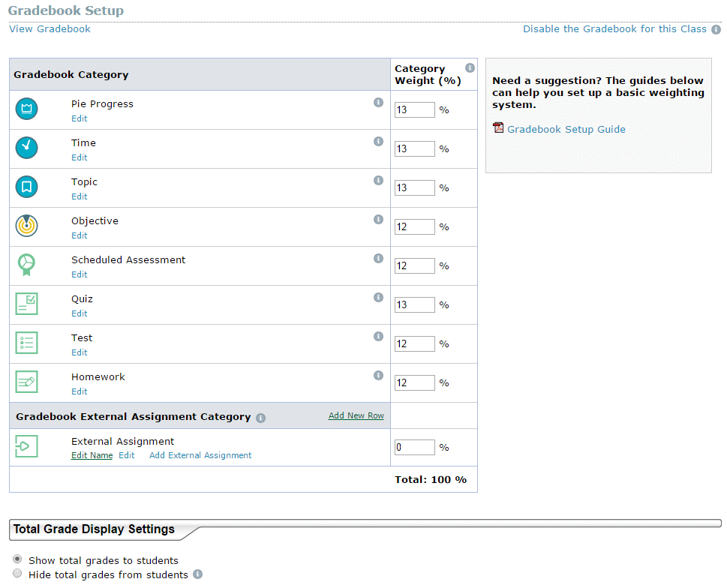Click the Topic bookmark icon
Viewport: 727px width, 588px height.
[26, 187]
